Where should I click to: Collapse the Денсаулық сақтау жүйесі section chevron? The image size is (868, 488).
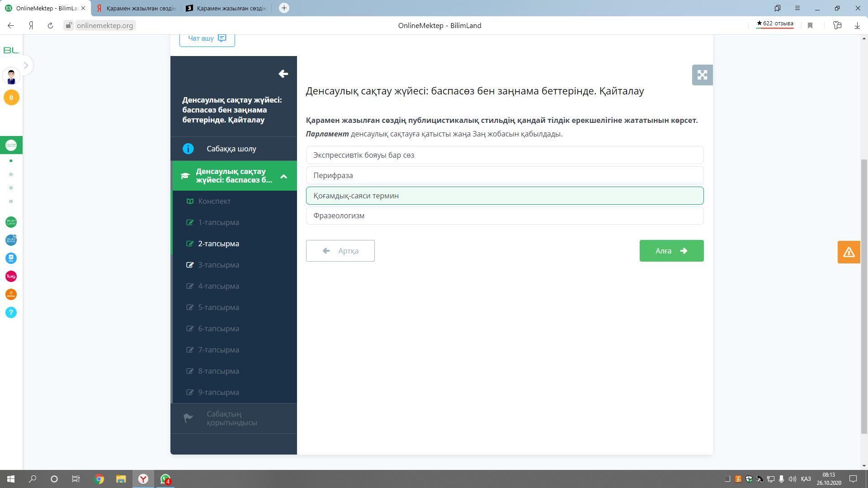coord(283,176)
